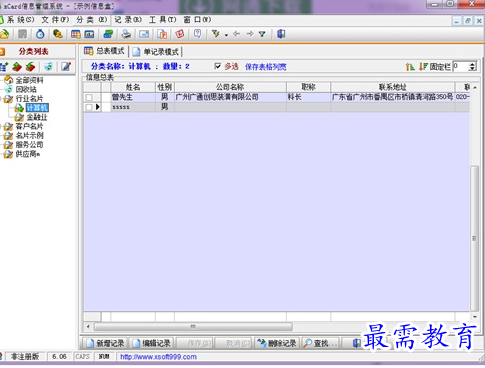Select 计算机 in the category tree

point(37,108)
